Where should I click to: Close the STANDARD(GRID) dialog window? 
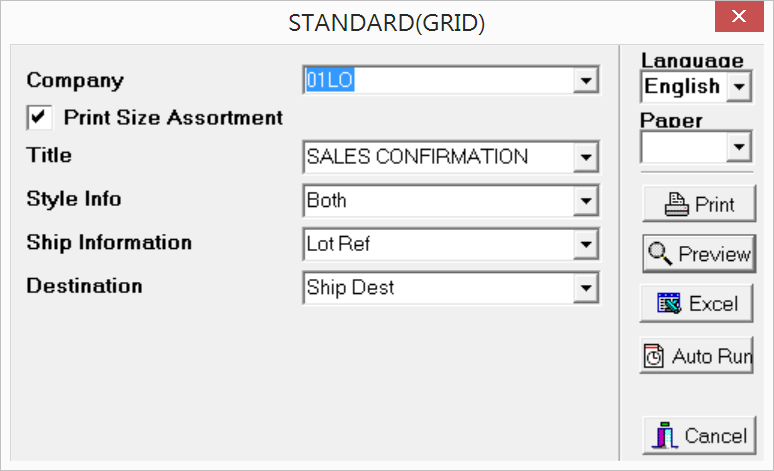739,17
